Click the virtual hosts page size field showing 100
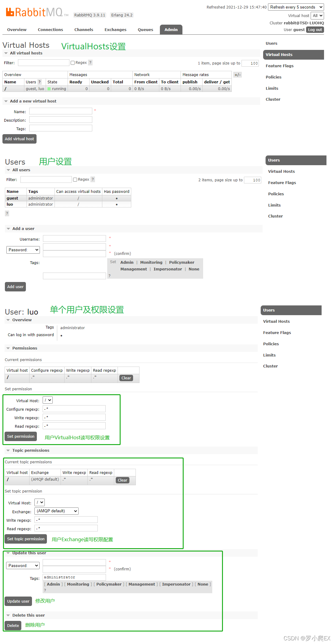335x644 pixels. (250, 63)
